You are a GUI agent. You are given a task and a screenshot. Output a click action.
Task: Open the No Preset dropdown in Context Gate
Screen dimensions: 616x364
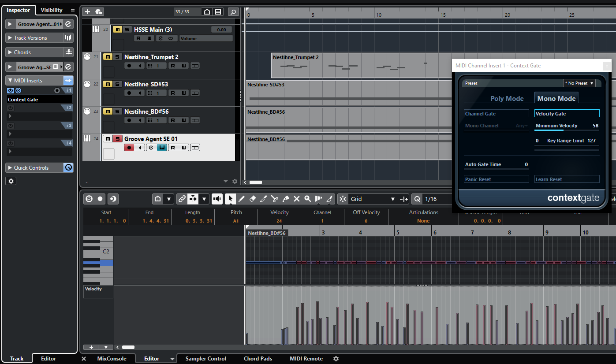pyautogui.click(x=579, y=83)
